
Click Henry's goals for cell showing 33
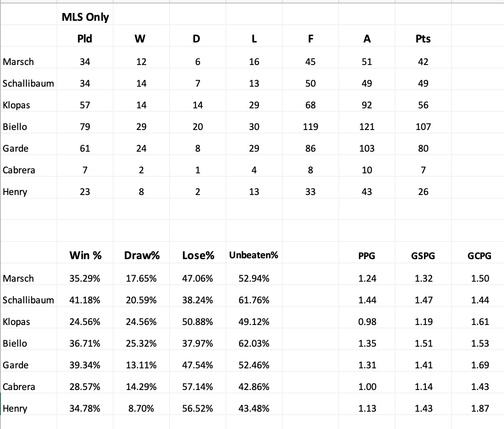[x=311, y=192]
